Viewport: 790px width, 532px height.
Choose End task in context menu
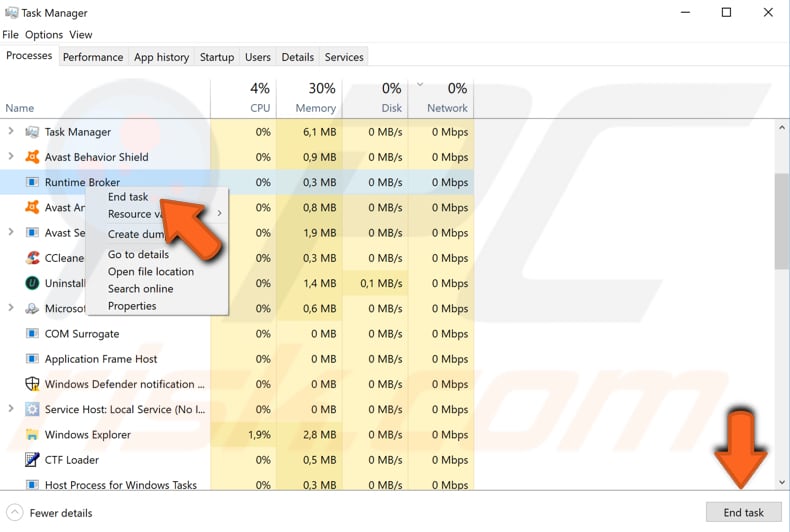[128, 197]
